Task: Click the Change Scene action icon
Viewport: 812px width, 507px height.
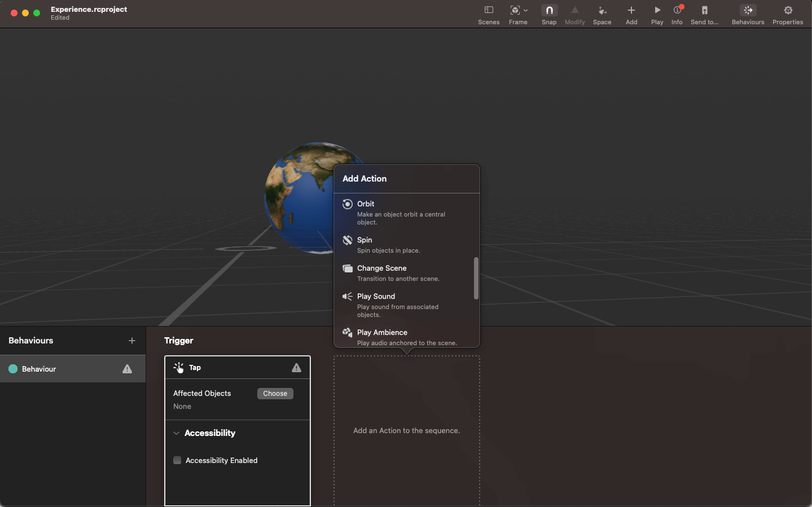Action: point(348,268)
